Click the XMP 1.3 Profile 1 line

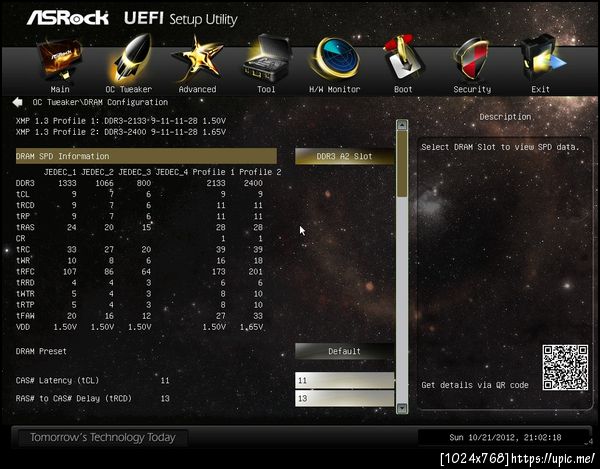click(x=121, y=121)
